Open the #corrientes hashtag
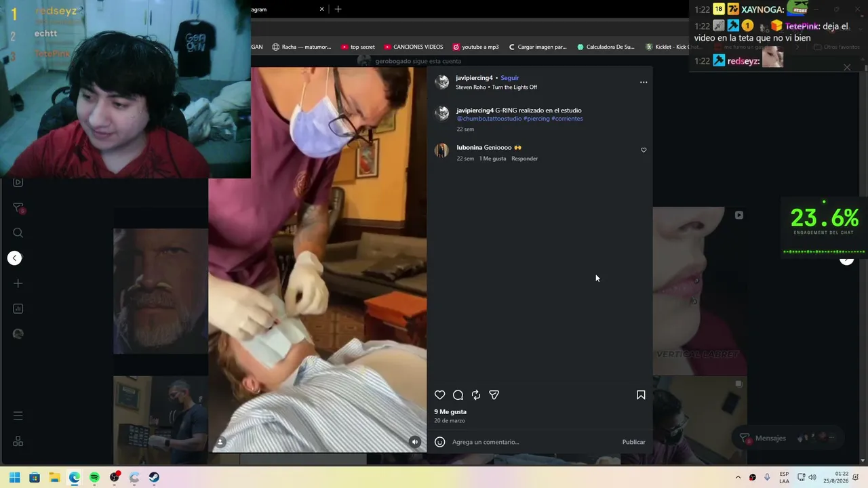The width and height of the screenshot is (868, 488). pos(567,119)
